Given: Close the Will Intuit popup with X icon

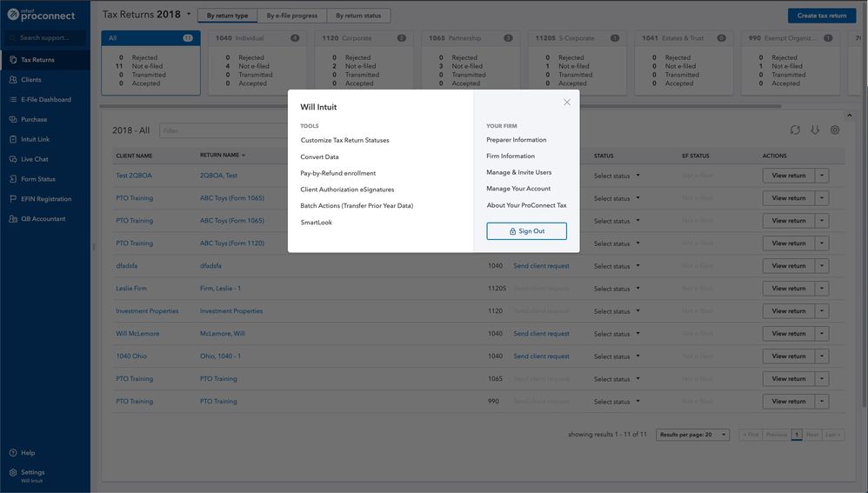Looking at the screenshot, I should pyautogui.click(x=567, y=103).
